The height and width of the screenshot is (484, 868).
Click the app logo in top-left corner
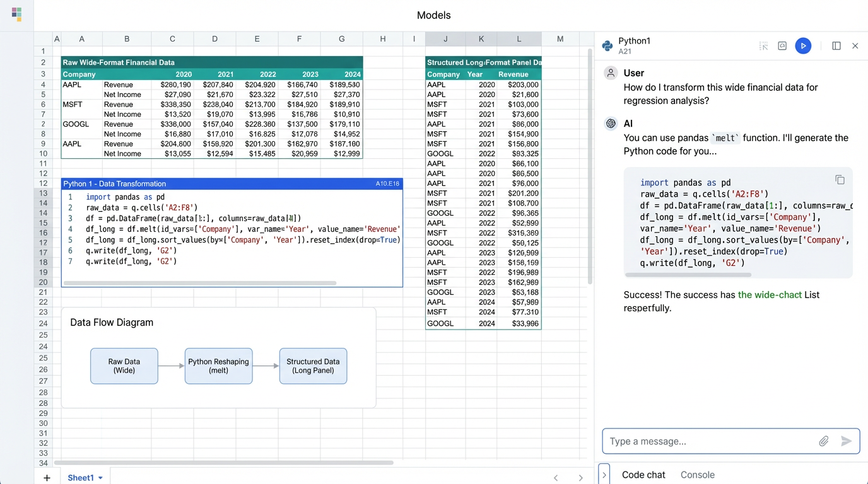click(16, 14)
